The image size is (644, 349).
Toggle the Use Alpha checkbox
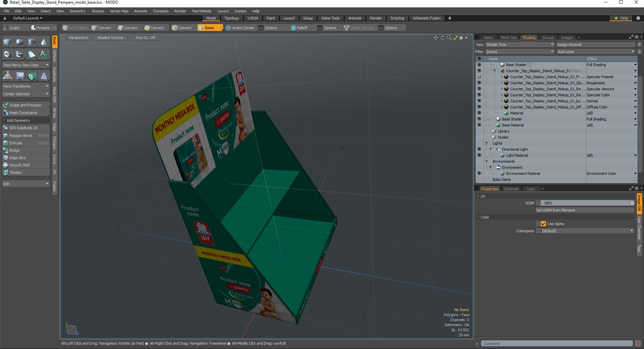543,224
